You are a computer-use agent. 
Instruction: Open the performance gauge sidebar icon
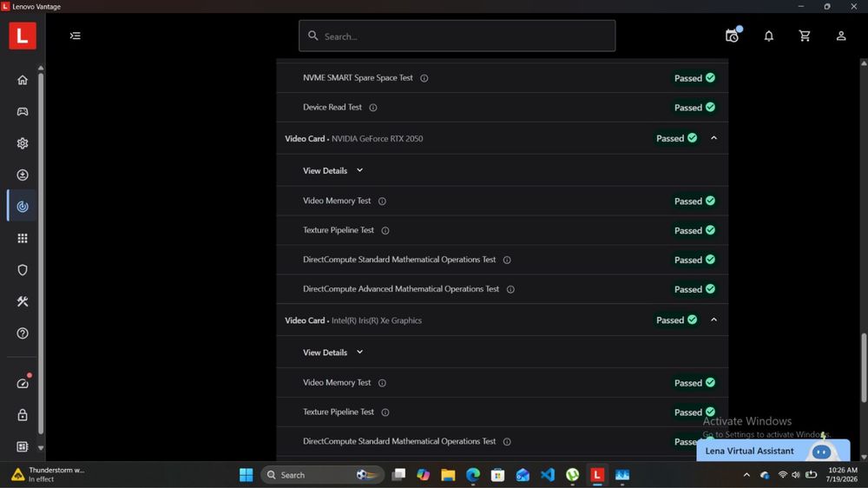23,383
